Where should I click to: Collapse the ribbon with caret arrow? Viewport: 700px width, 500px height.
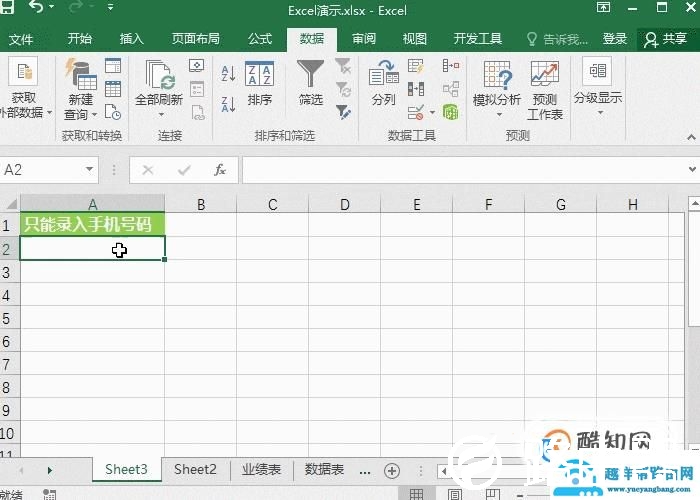pos(691,137)
